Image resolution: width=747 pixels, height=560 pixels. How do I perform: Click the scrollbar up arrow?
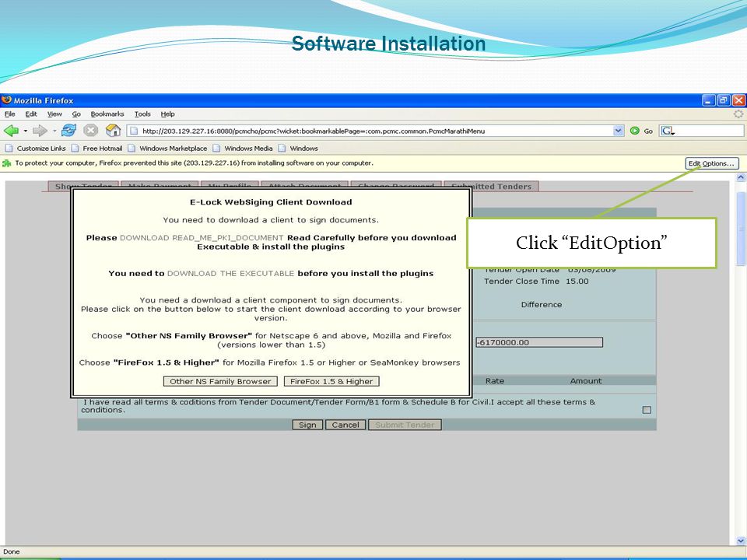pyautogui.click(x=741, y=177)
